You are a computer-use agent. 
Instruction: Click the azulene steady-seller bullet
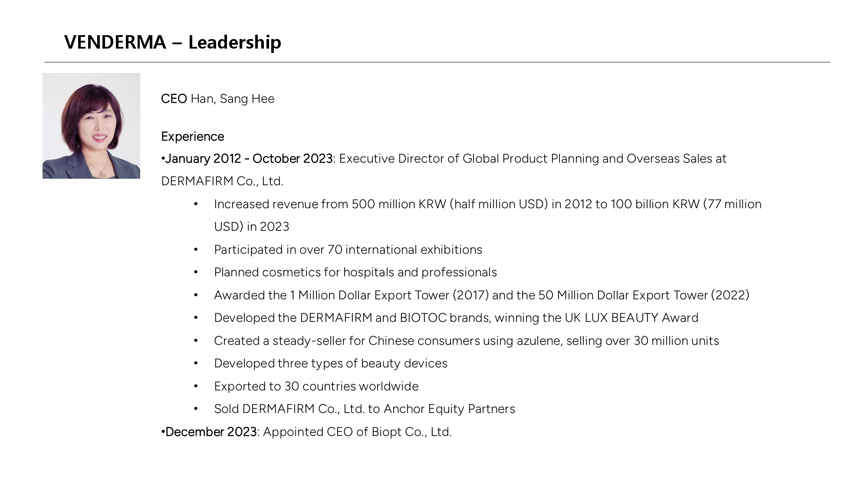click(467, 341)
